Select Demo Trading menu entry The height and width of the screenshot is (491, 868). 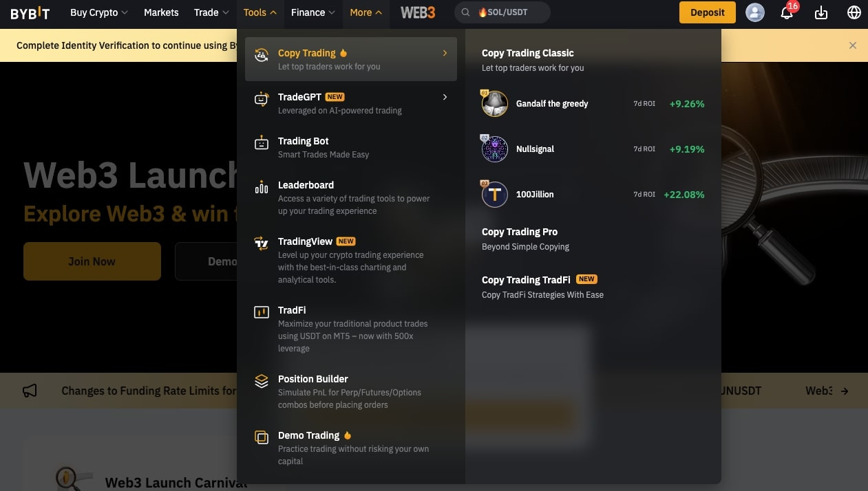pyautogui.click(x=351, y=448)
